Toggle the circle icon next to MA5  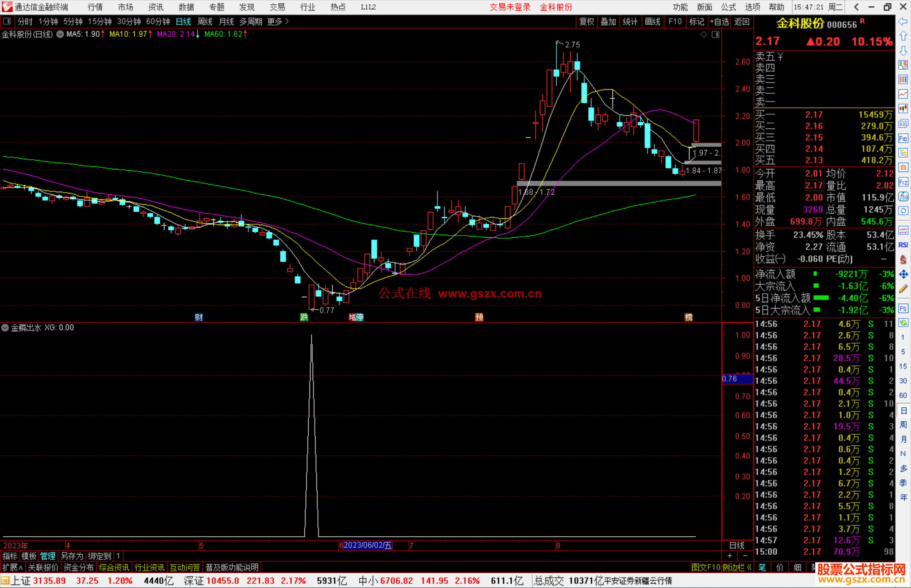[60, 34]
